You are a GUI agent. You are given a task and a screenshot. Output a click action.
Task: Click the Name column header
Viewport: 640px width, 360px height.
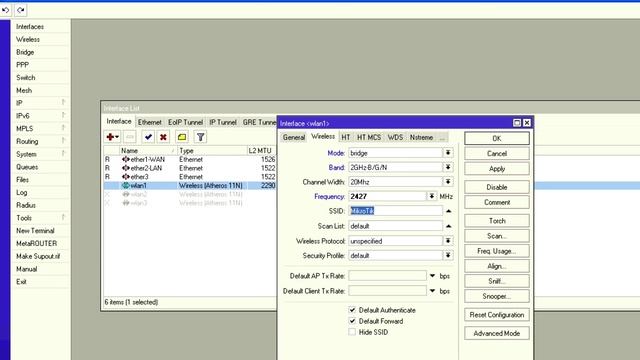148,151
